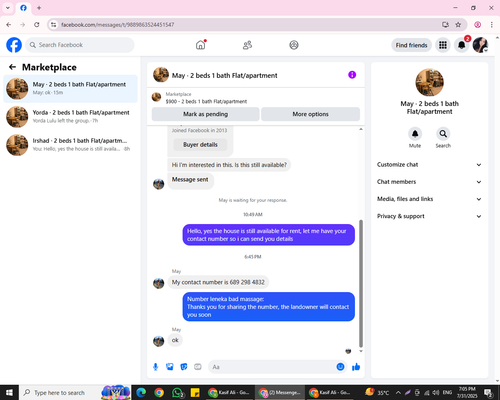Open the account profile picture menu
The width and height of the screenshot is (500, 400).
tap(480, 45)
